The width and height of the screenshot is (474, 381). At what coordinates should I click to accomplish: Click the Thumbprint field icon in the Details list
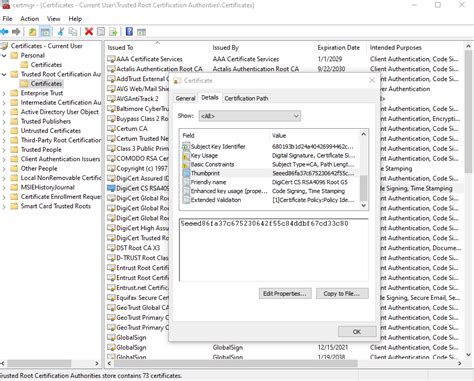pyautogui.click(x=186, y=173)
